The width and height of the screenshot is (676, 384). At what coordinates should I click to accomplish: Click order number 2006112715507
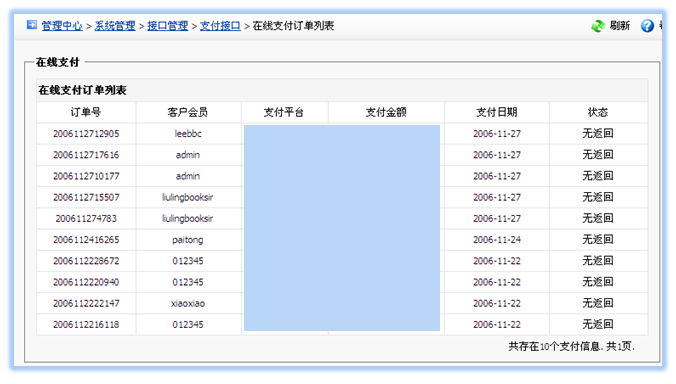click(86, 197)
